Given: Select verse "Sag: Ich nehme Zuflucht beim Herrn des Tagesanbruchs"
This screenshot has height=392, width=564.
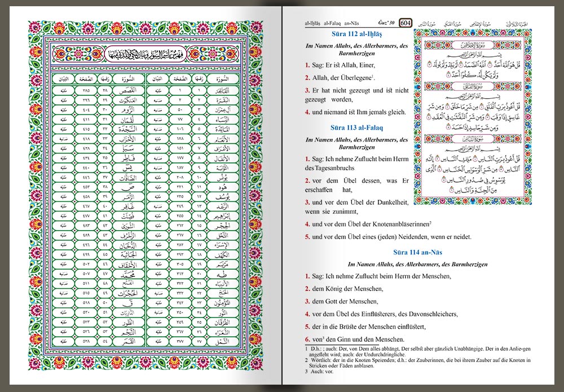Looking at the screenshot, I should click(x=357, y=163).
